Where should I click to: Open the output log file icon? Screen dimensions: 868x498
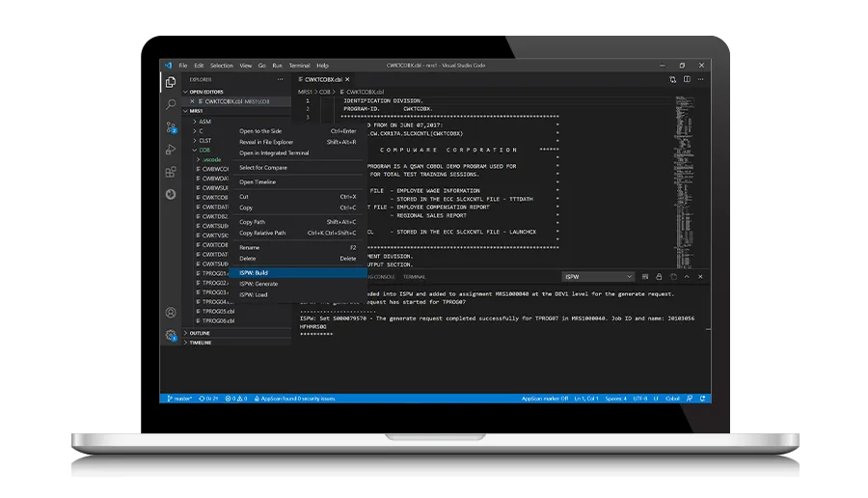(x=673, y=276)
